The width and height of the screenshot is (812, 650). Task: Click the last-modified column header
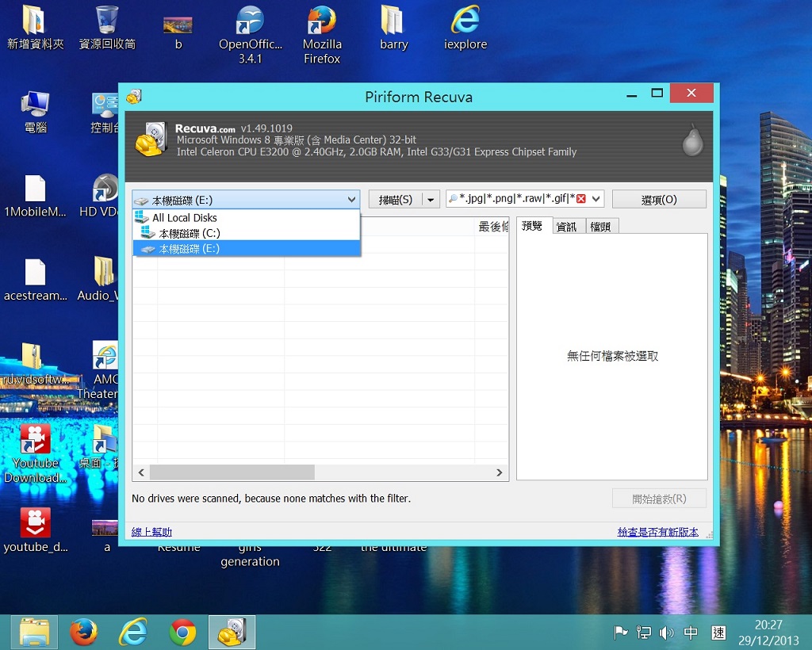pyautogui.click(x=492, y=227)
